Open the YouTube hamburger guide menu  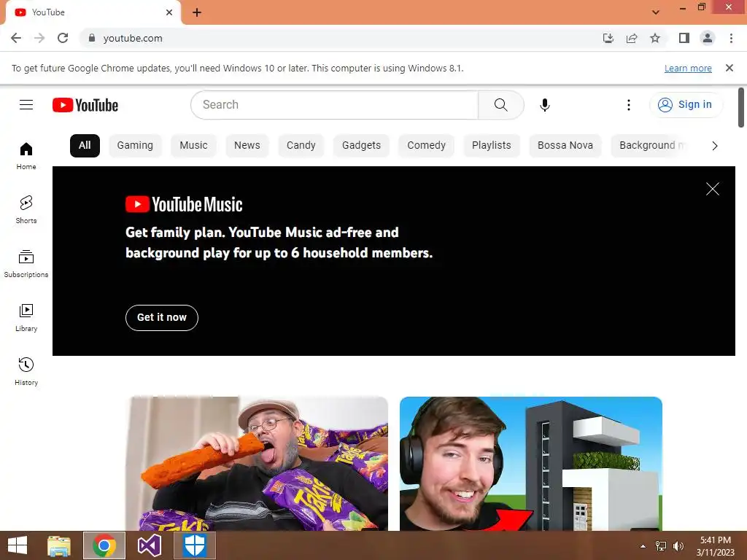point(26,105)
